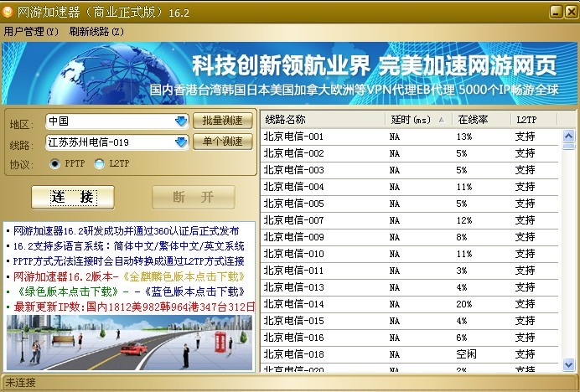Open the 绿色版本点击下载 link
580x392 pixels.
click(x=66, y=291)
